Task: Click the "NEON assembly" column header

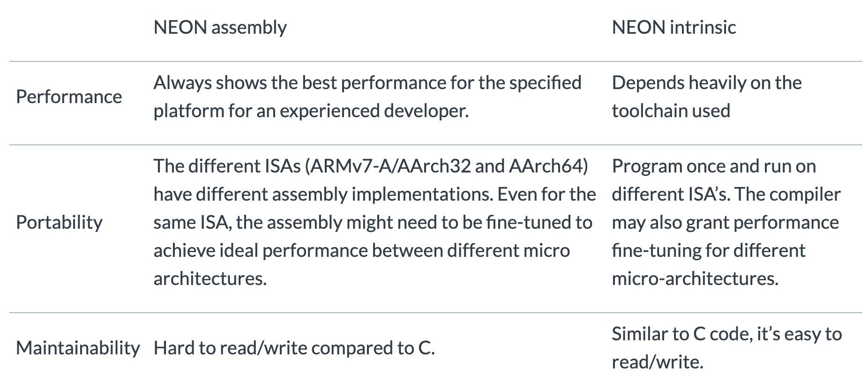Action: click(220, 28)
